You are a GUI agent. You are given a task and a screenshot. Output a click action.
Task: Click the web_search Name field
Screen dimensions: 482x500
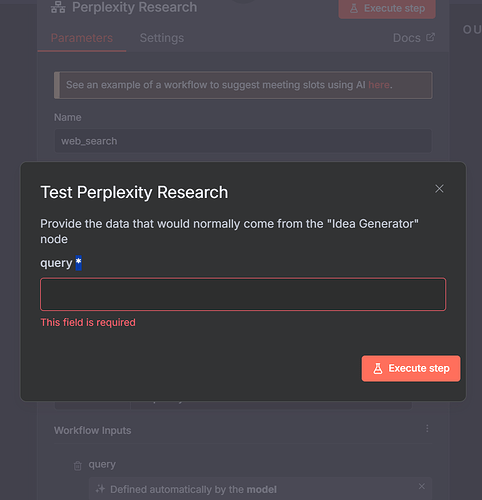(x=243, y=141)
